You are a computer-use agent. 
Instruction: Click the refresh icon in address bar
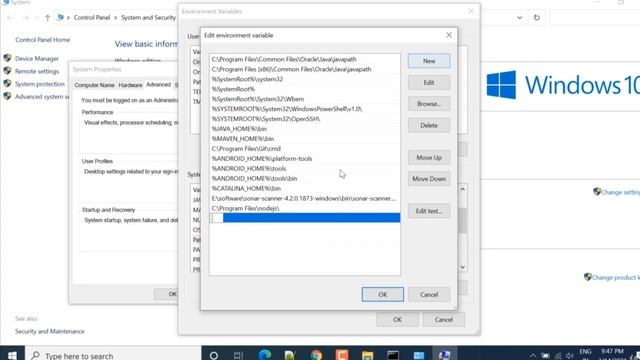coord(537,18)
